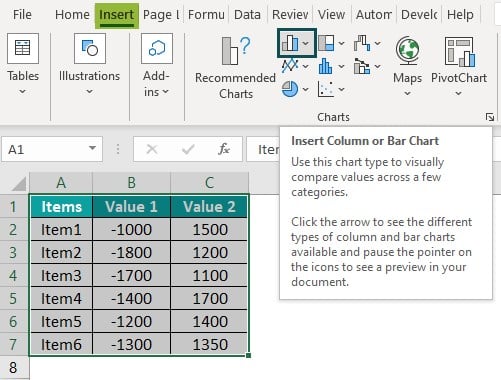Viewport: 501px width, 380px height.
Task: Select the cell containing Item6
Action: pos(61,345)
